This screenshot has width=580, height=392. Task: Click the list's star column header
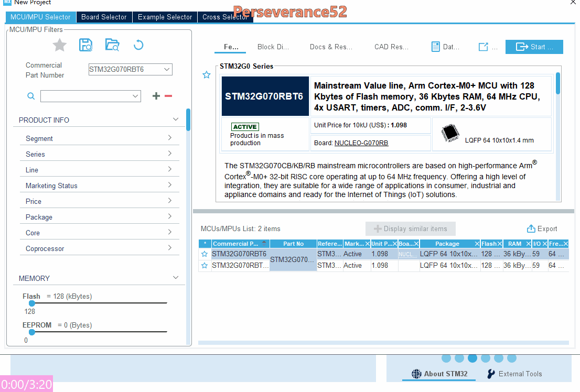coord(205,244)
